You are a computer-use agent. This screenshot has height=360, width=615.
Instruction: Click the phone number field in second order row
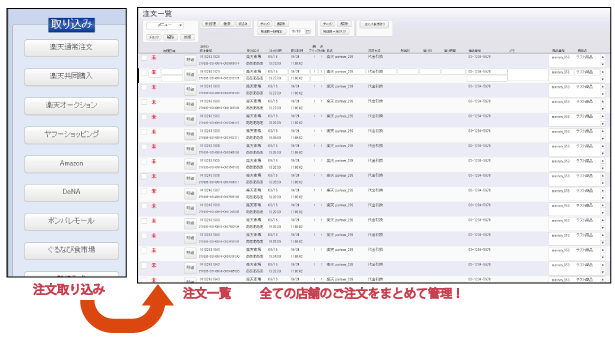[x=486, y=72]
